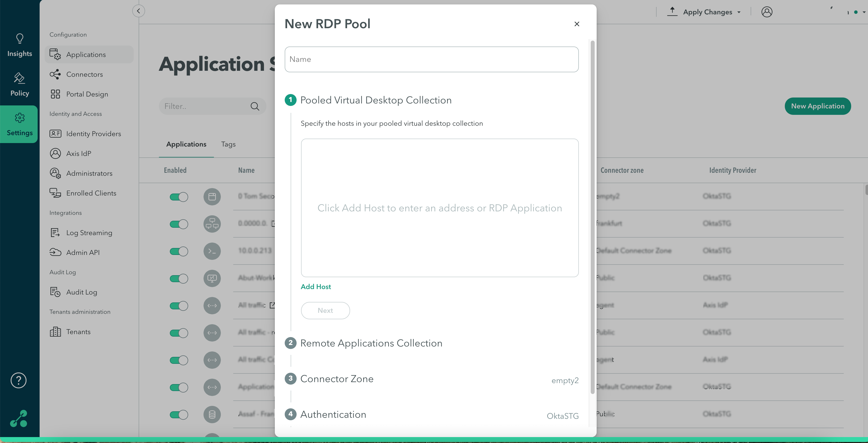Expand the Remote Applications Collection step

tap(371, 343)
